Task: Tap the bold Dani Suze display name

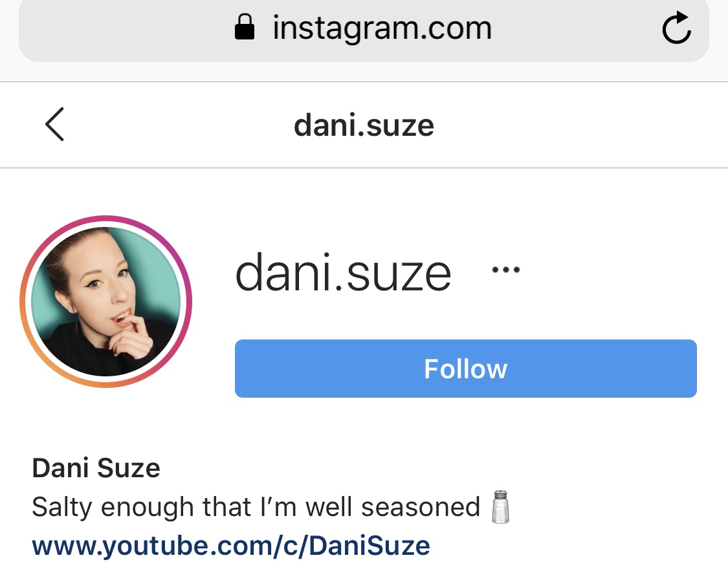Action: coord(96,468)
